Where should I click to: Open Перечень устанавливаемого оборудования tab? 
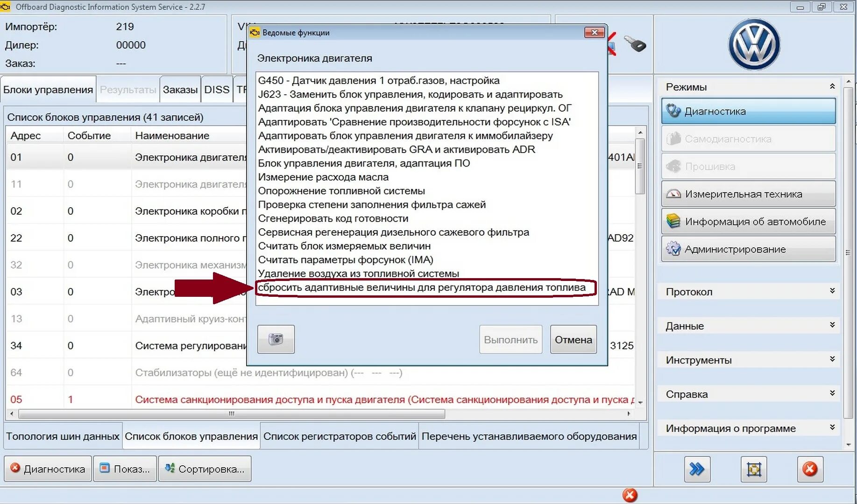point(529,436)
